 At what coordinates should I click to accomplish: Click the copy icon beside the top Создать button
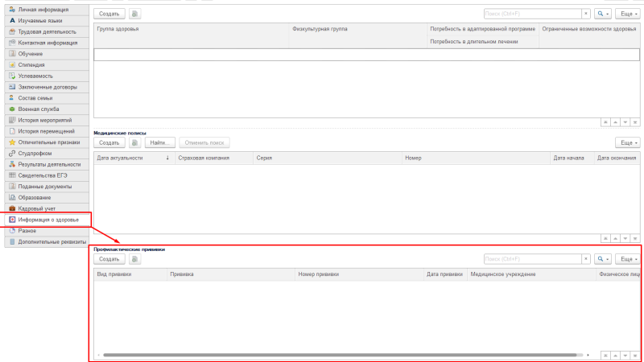click(134, 14)
